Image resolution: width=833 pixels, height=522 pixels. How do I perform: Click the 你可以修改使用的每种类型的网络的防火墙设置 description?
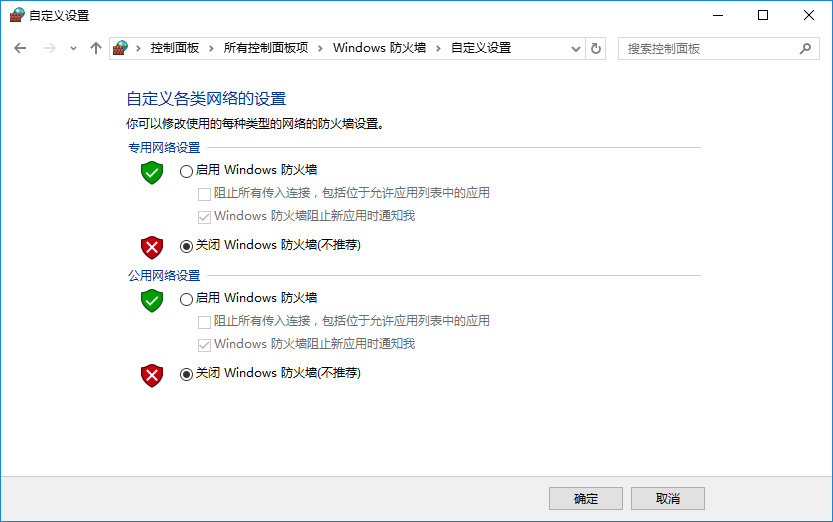pyautogui.click(x=255, y=124)
